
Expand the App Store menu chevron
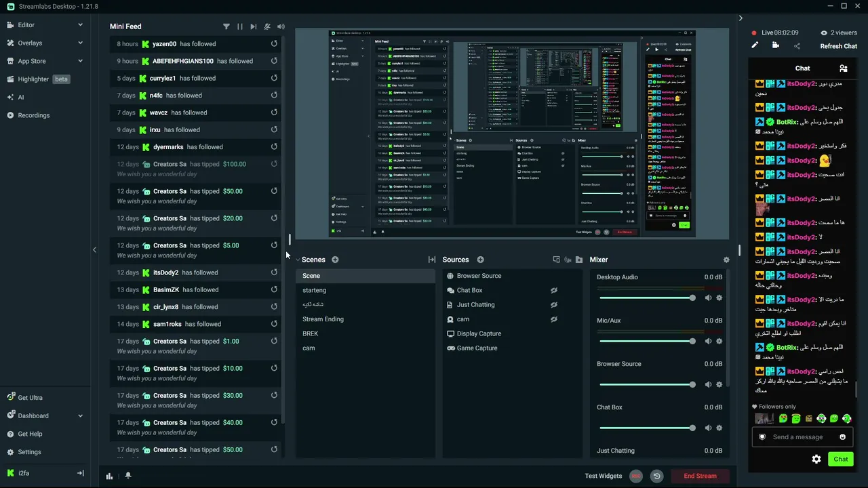coord(80,61)
